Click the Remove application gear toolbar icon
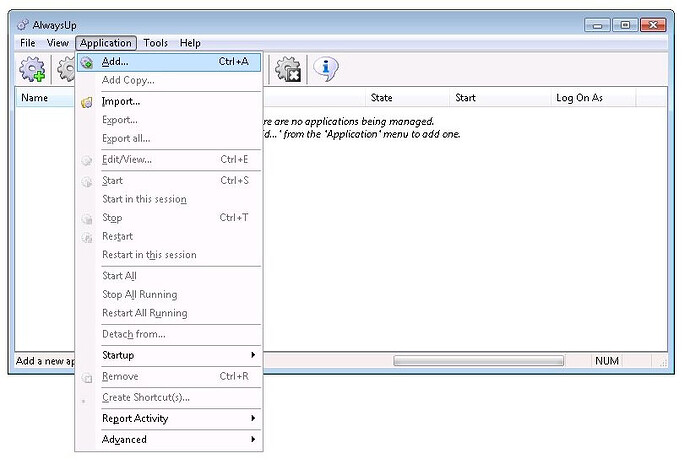The width and height of the screenshot is (690, 475). (x=288, y=69)
